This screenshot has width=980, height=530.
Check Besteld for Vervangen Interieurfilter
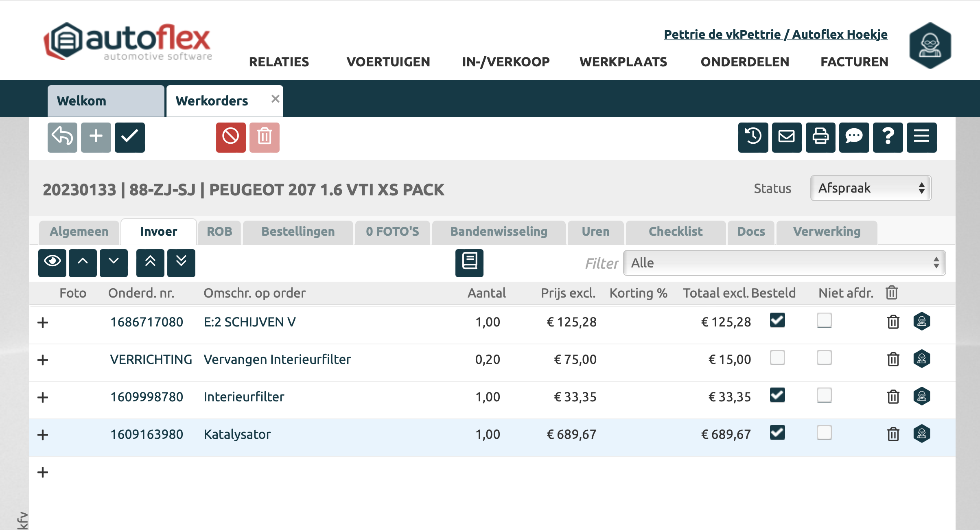(777, 358)
